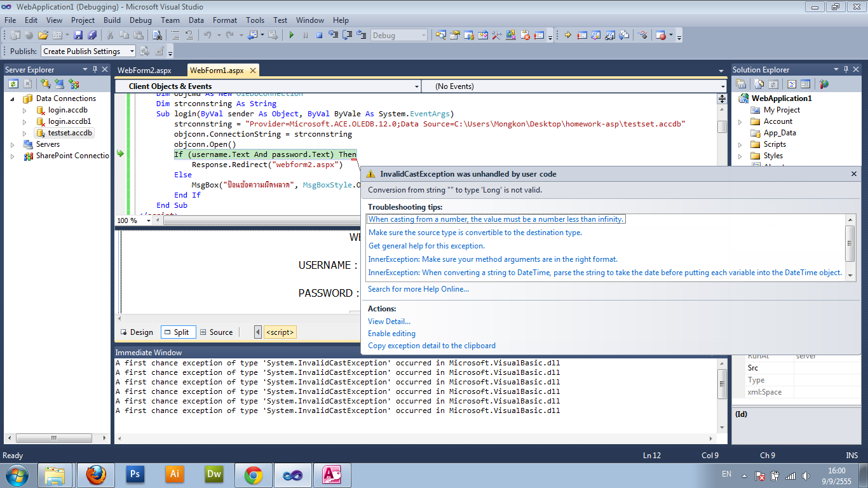Toggle auto-hide pin on Server Explorer
This screenshot has width=868, height=488.
94,69
